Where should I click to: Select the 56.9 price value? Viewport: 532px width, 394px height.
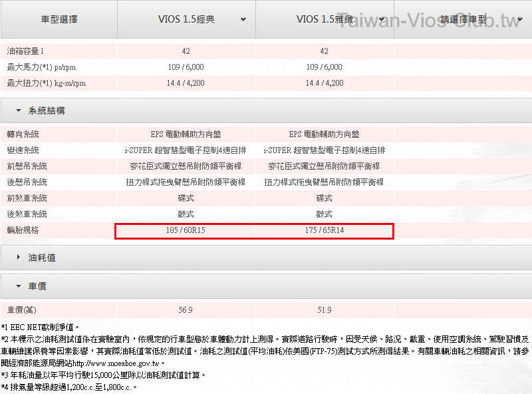[186, 310]
